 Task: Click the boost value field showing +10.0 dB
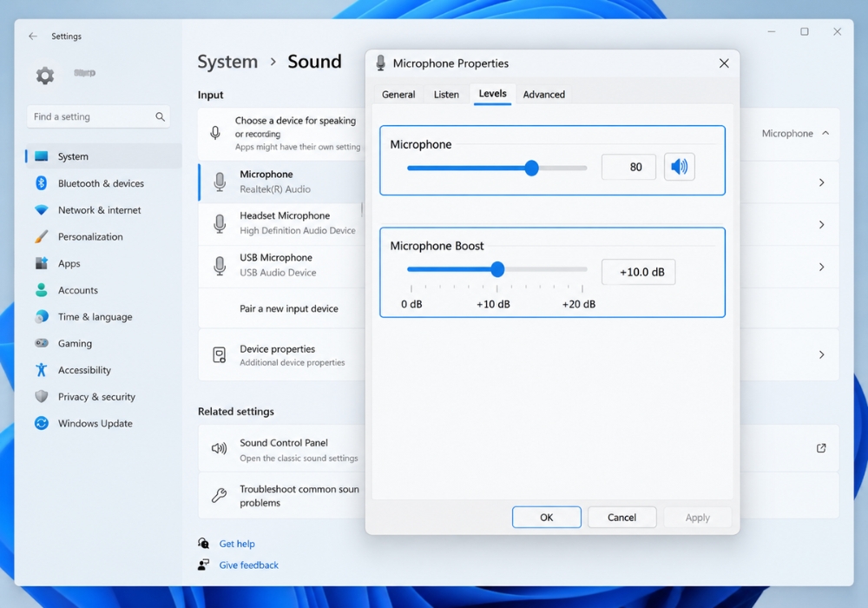(x=638, y=272)
